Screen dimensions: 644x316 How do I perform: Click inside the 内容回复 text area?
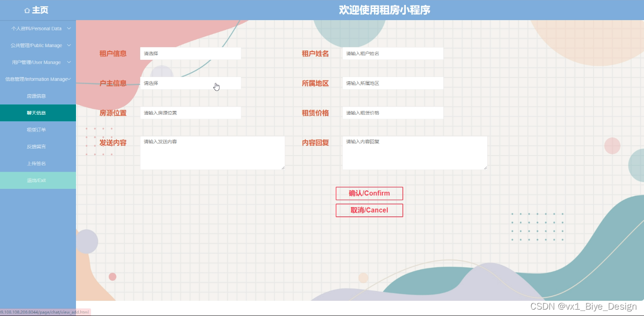point(414,152)
